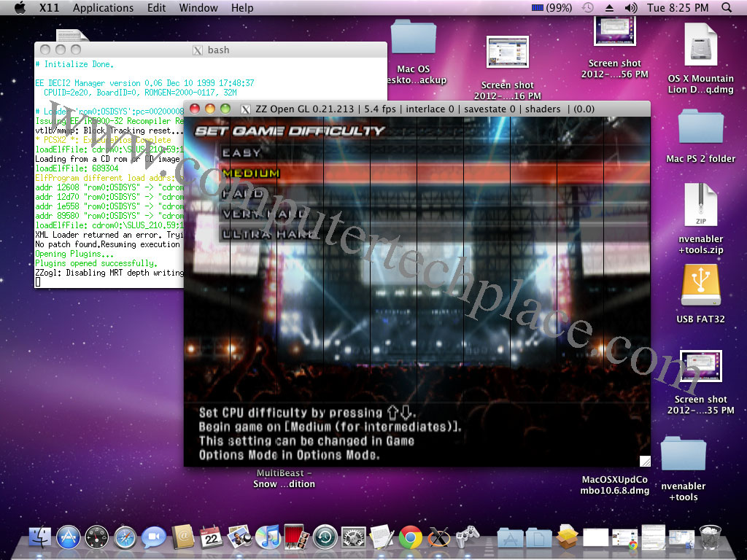
Task: Open the Window menu
Action: point(198,7)
